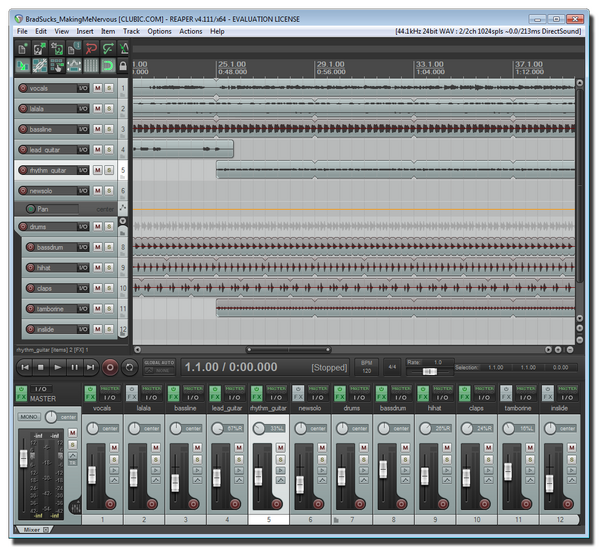This screenshot has height=554, width=600.
Task: Open the Actions menu
Action: coord(190,31)
